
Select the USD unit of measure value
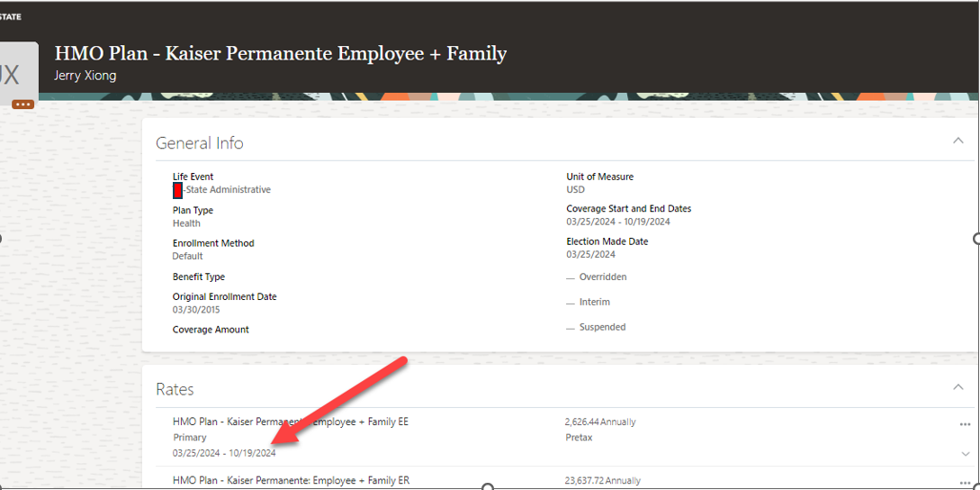(575, 190)
